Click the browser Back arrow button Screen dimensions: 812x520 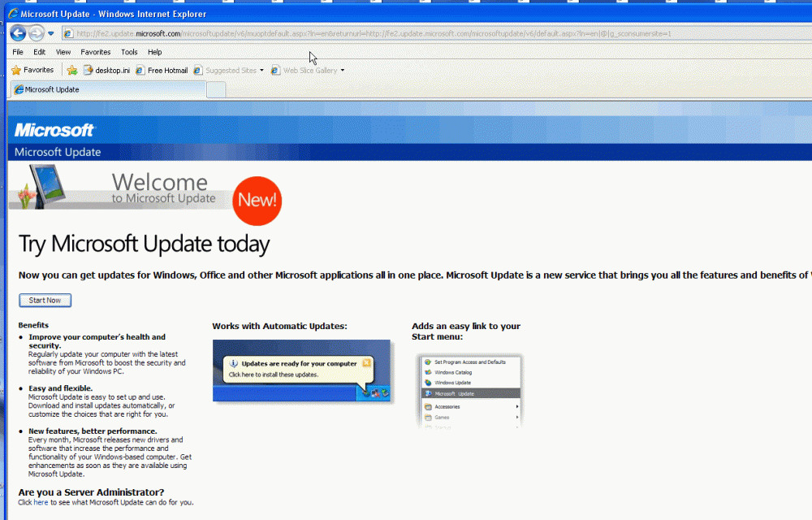(x=18, y=33)
